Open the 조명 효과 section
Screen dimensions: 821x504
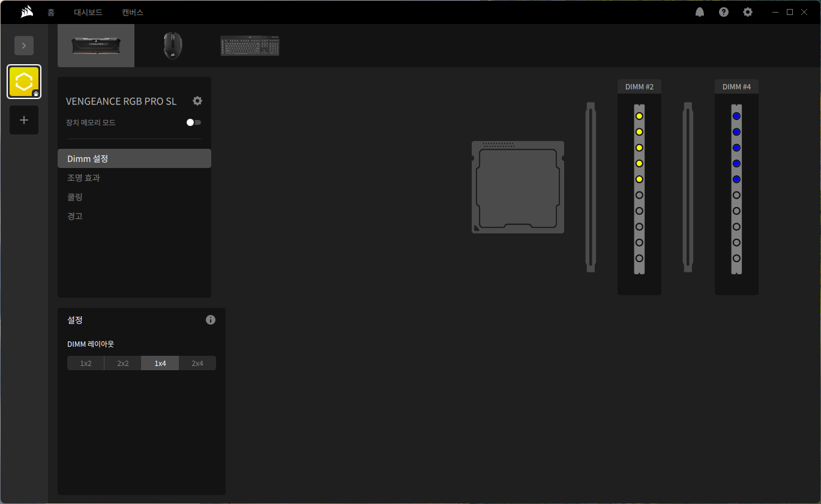134,178
